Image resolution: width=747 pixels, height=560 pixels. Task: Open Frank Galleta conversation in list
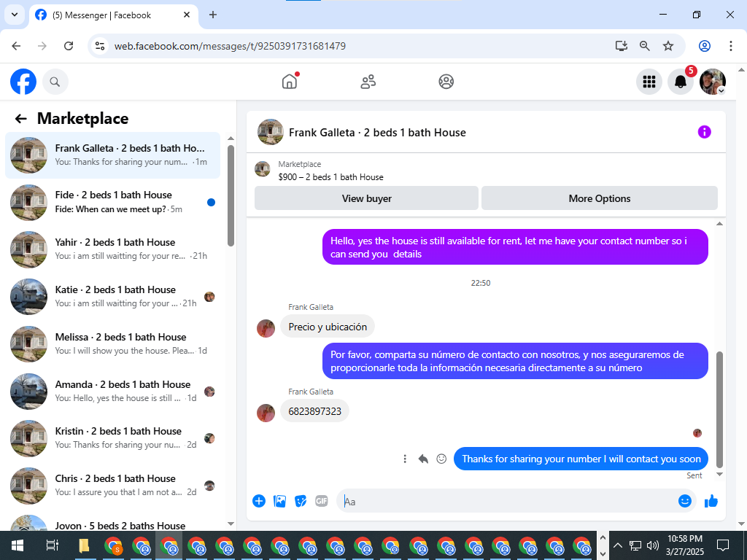[113, 155]
